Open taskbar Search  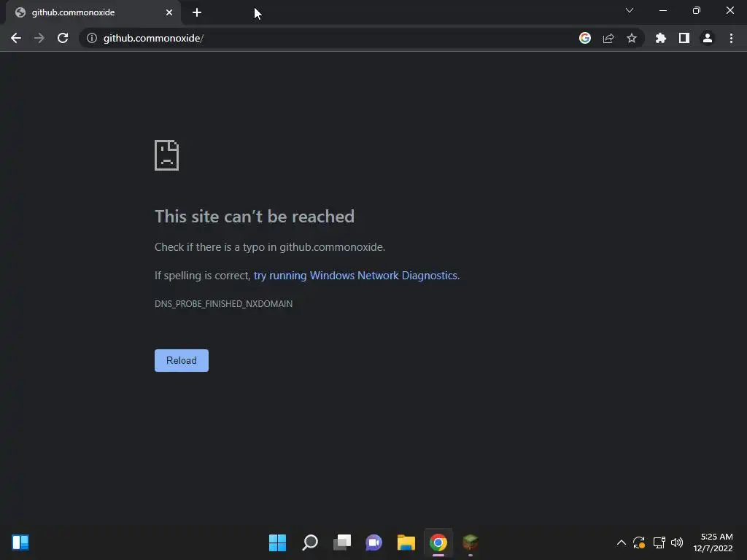point(309,542)
